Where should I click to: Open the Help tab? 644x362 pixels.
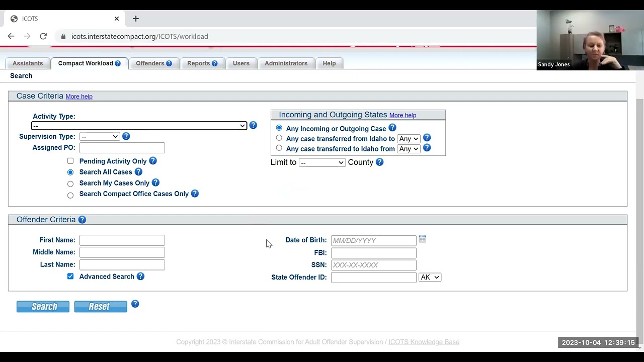pyautogui.click(x=329, y=63)
